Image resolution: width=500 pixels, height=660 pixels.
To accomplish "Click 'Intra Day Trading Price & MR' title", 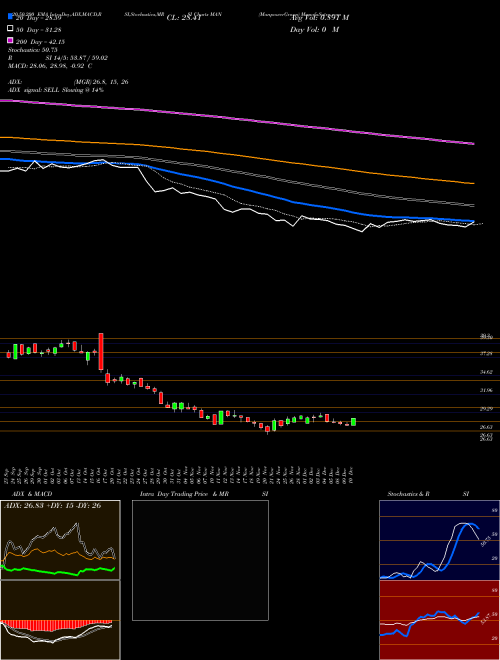I will click(x=184, y=494).
